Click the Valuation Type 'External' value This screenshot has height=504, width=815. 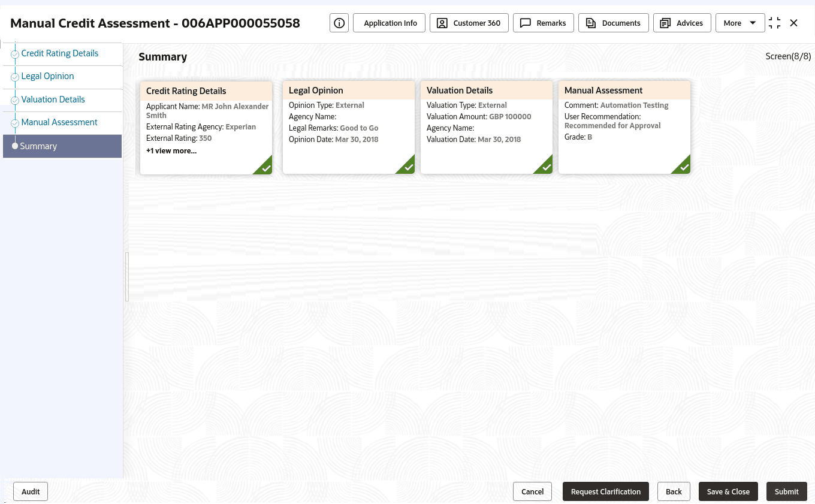[493, 105]
